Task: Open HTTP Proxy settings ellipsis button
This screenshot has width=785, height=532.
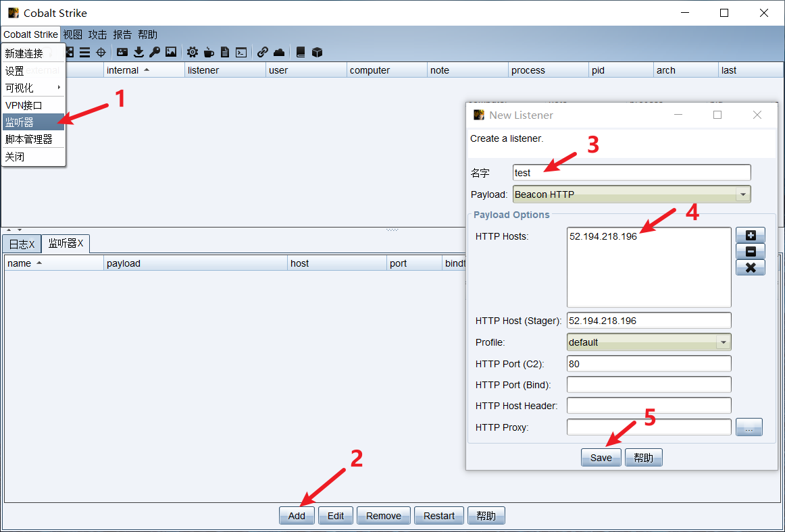Action: pos(749,427)
